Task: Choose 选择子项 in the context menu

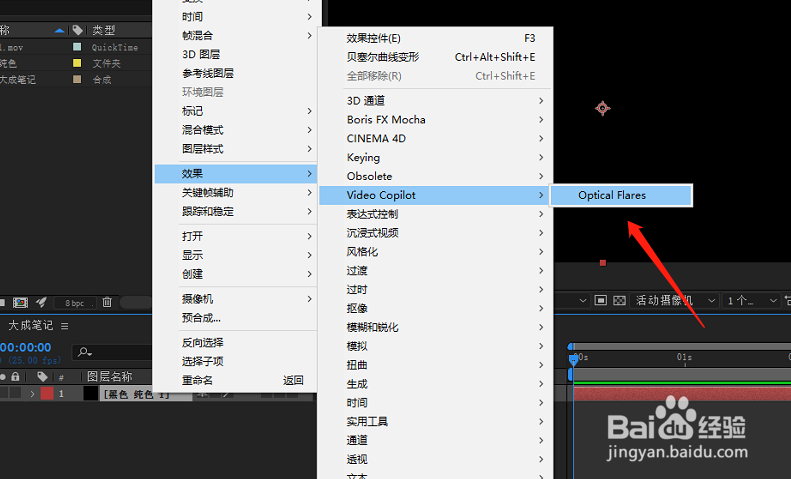Action: coord(236,362)
